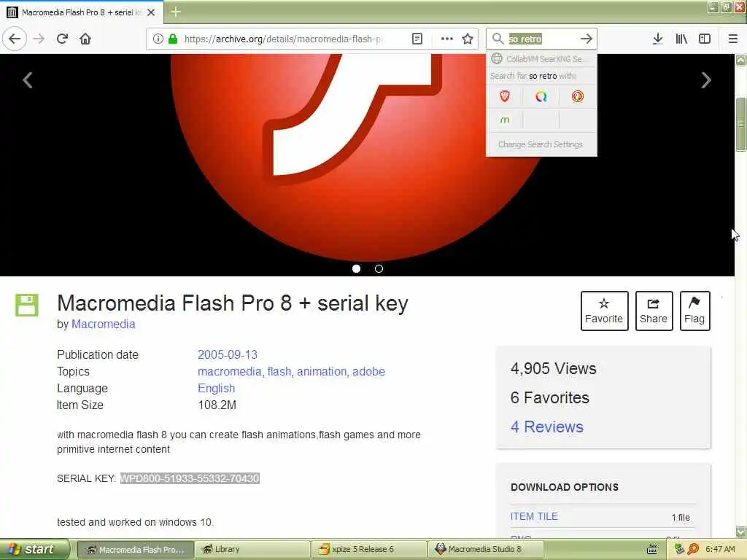The width and height of the screenshot is (747, 560).
Task: Open ITEM TILE download option
Action: coord(534,516)
